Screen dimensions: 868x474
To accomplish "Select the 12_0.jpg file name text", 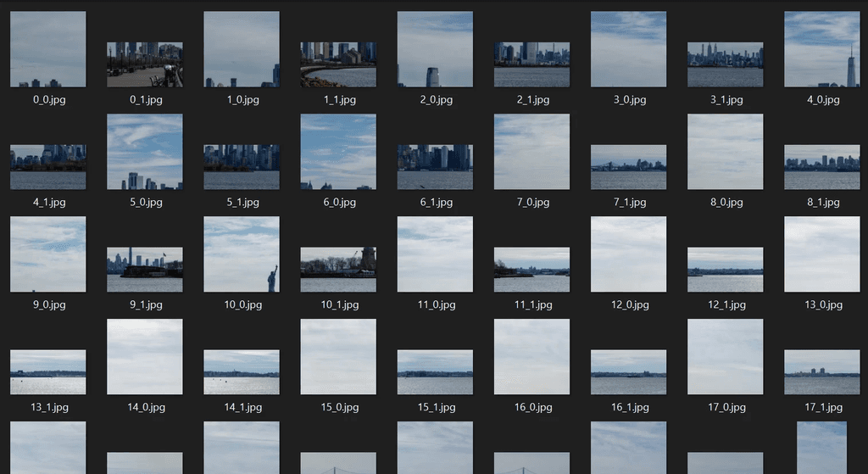I will (x=630, y=305).
